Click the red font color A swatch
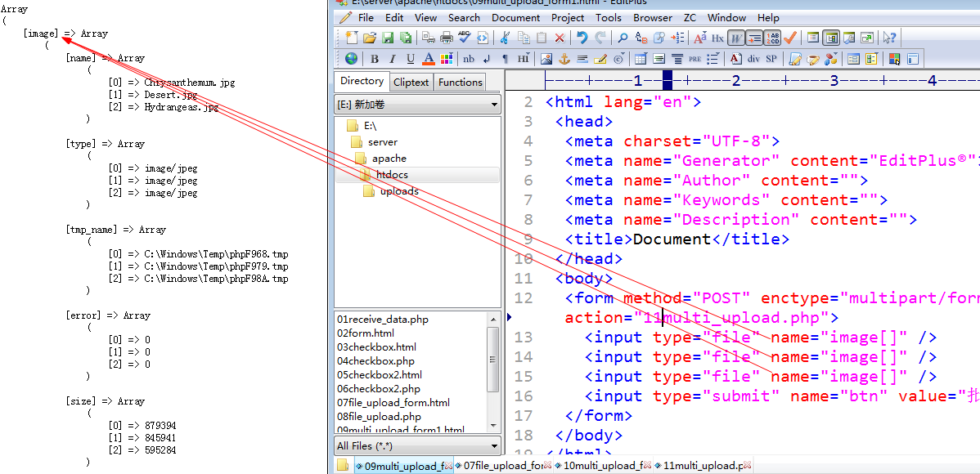 428,60
